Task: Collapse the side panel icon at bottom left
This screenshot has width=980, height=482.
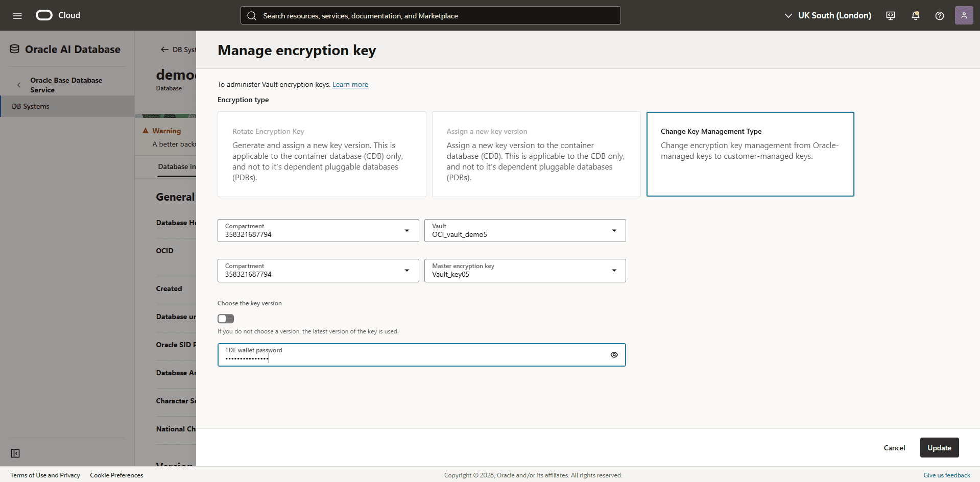Action: 15,453
